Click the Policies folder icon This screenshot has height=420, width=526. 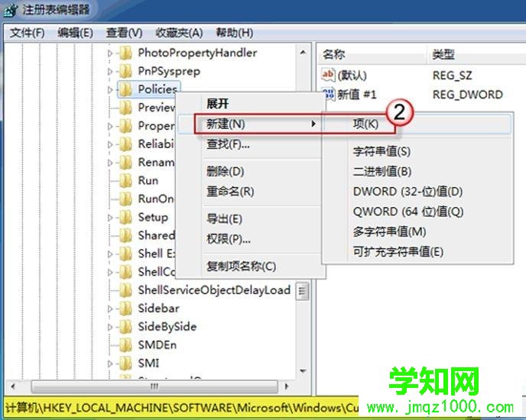(126, 89)
